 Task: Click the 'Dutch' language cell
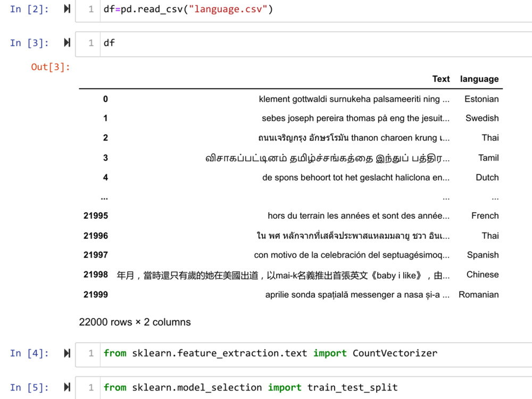pos(487,178)
